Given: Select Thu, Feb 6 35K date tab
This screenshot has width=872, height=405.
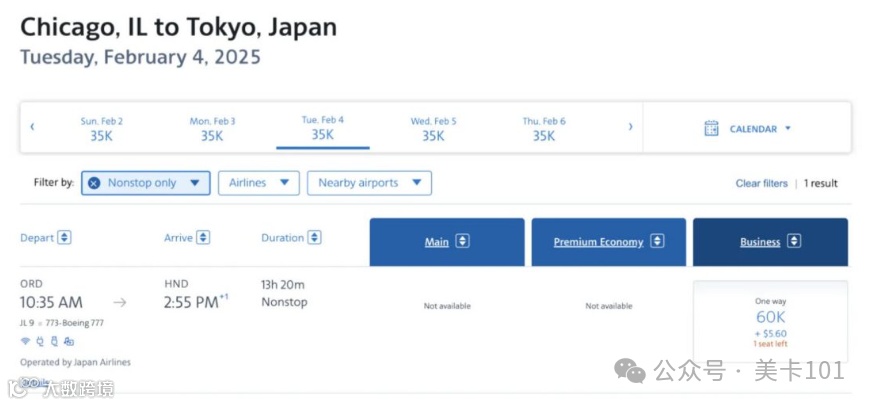Looking at the screenshot, I should tap(543, 129).
